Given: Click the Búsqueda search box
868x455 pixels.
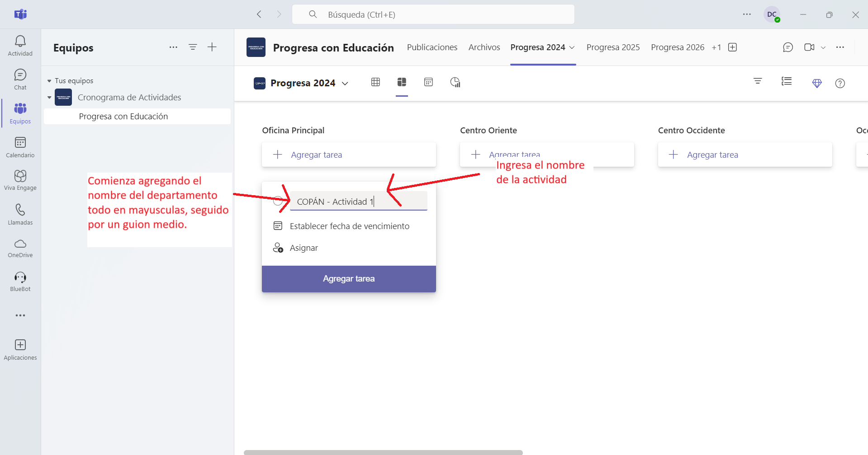Looking at the screenshot, I should click(x=433, y=14).
